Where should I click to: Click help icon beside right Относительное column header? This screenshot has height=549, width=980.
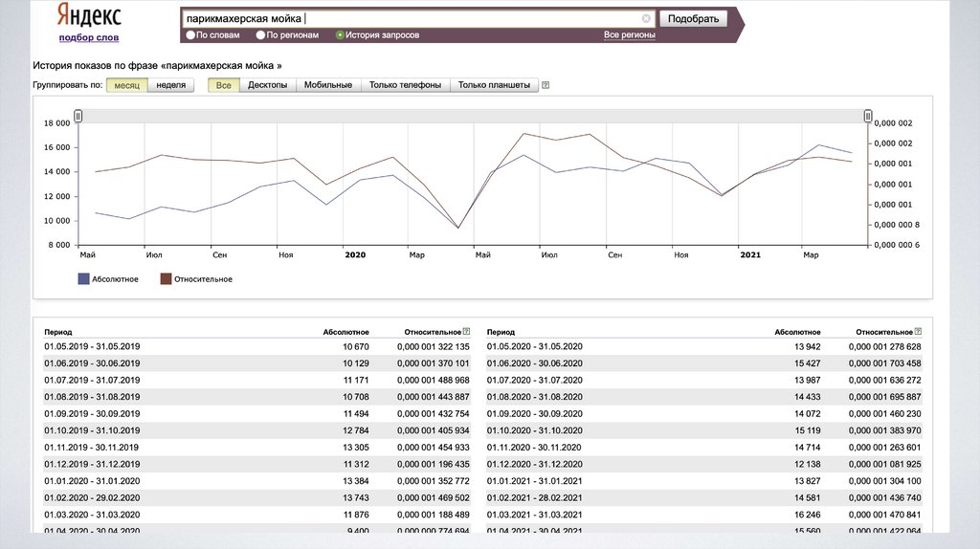point(918,331)
